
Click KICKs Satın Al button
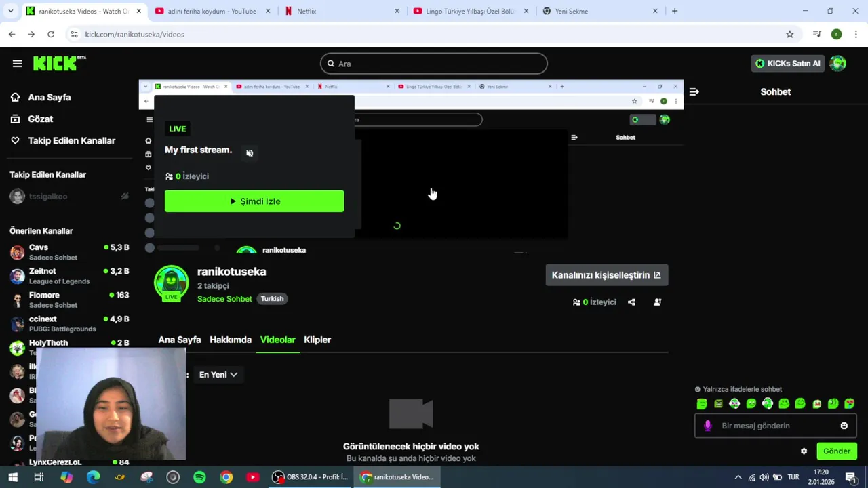pyautogui.click(x=788, y=64)
